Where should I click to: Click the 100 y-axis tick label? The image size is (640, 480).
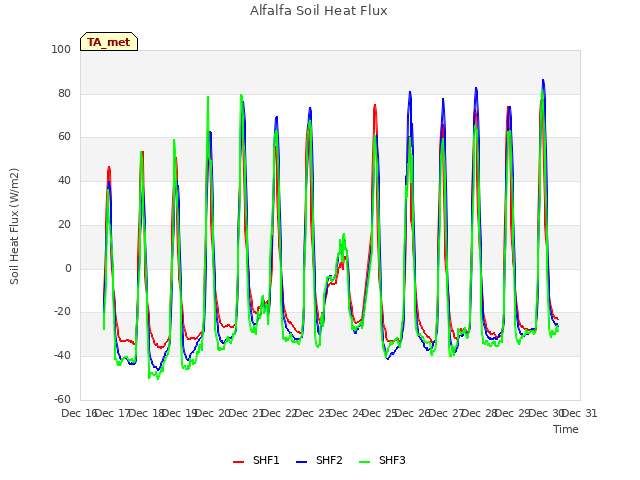(61, 49)
